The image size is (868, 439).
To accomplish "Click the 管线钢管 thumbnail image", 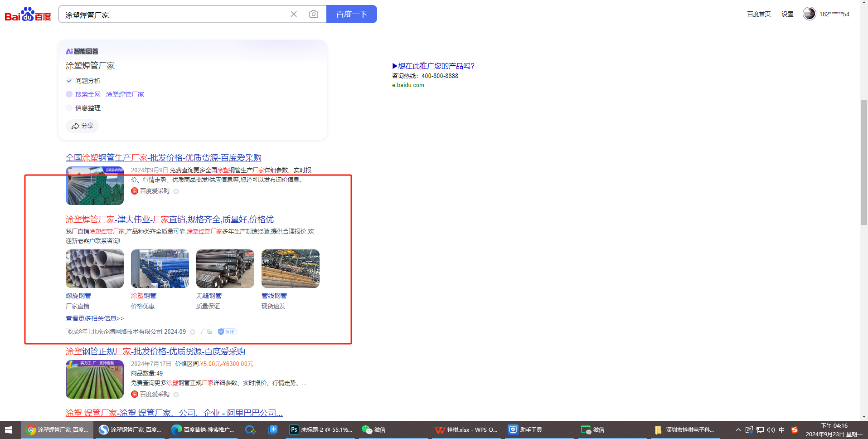I will point(291,268).
